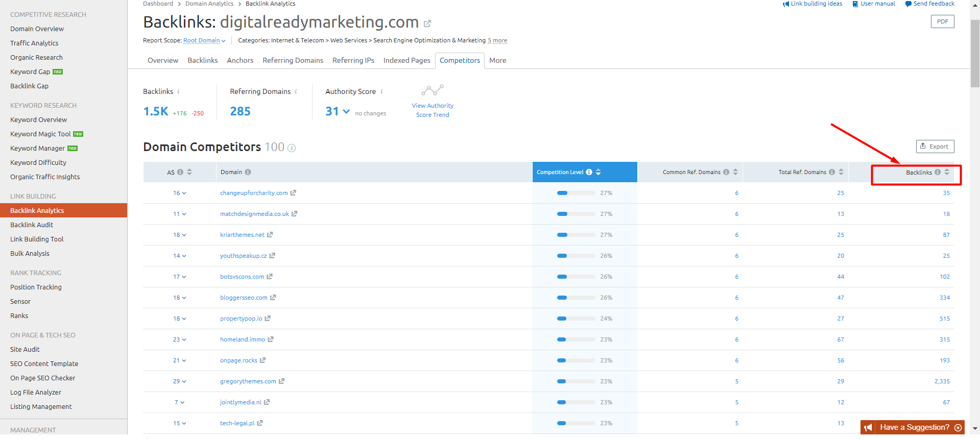Click info icon next to Domain Competitors count

[x=292, y=148]
